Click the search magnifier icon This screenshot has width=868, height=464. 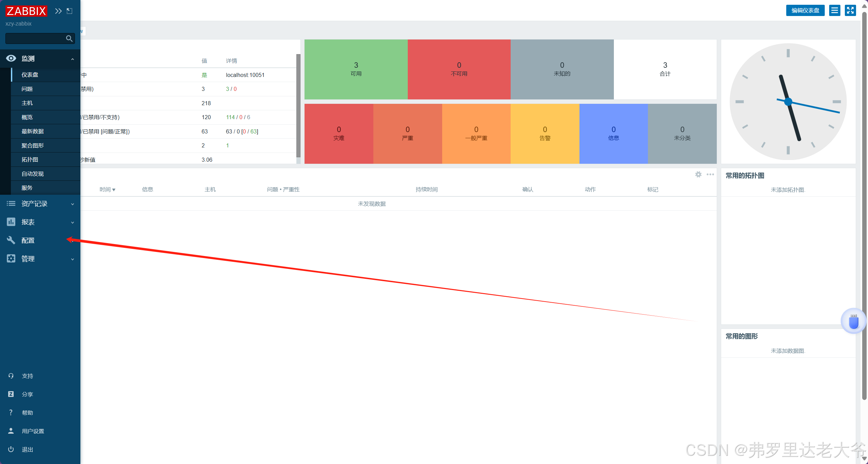click(69, 38)
